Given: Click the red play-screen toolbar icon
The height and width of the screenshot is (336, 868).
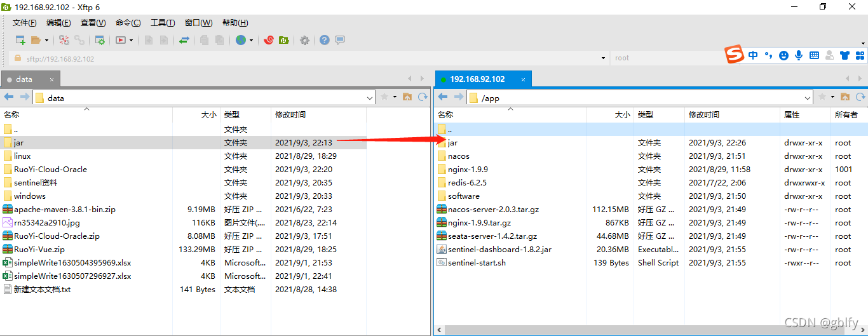Looking at the screenshot, I should tap(121, 40).
